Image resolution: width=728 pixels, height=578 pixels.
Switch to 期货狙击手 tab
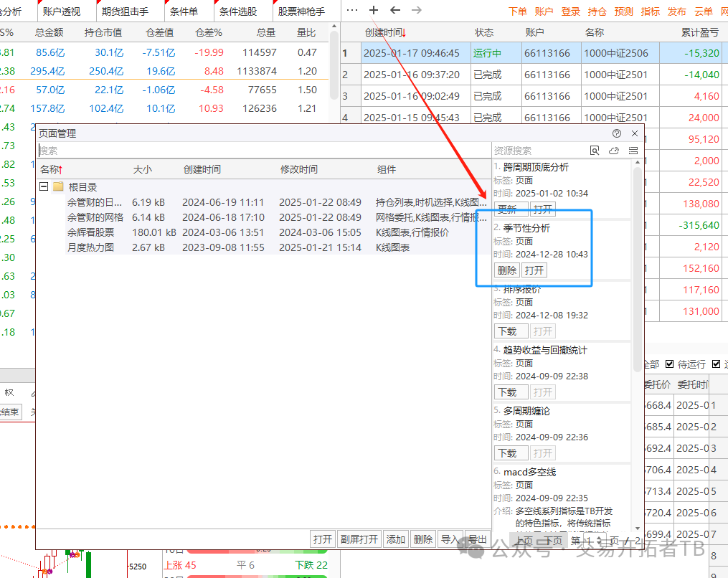tap(125, 11)
